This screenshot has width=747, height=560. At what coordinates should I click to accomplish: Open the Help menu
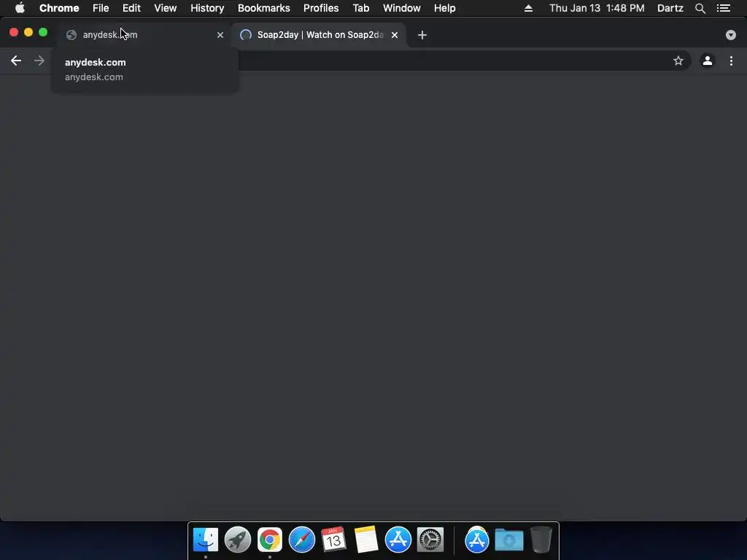(x=444, y=8)
